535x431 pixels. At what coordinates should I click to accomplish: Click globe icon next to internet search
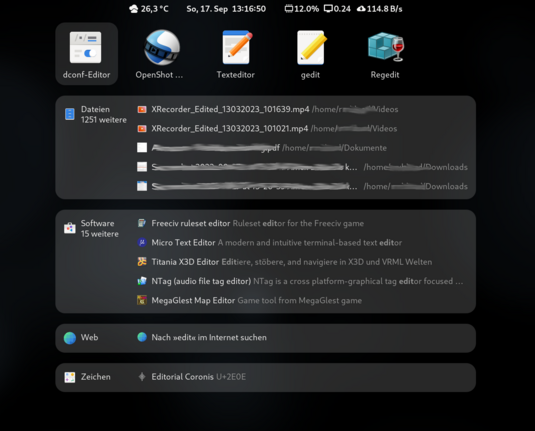click(142, 337)
